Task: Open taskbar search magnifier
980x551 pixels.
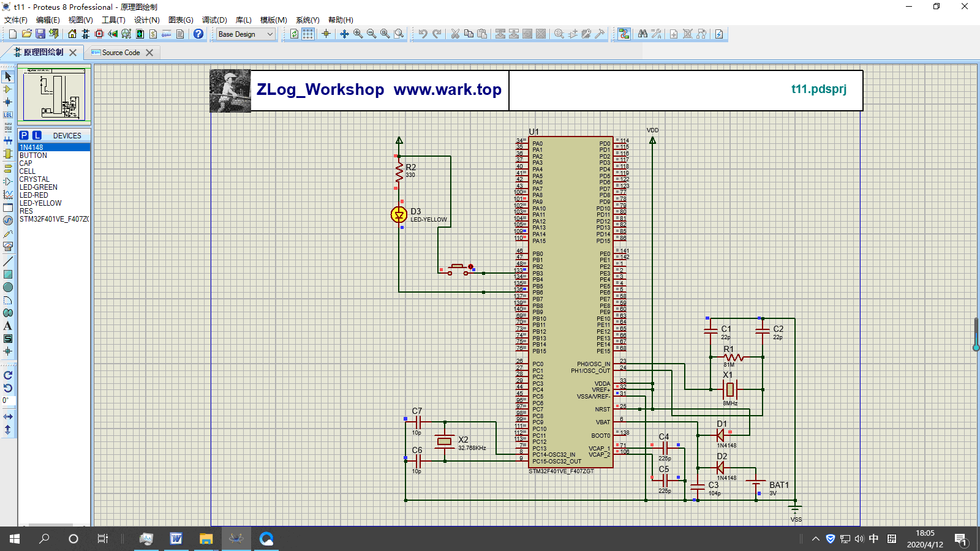Action: 44,539
